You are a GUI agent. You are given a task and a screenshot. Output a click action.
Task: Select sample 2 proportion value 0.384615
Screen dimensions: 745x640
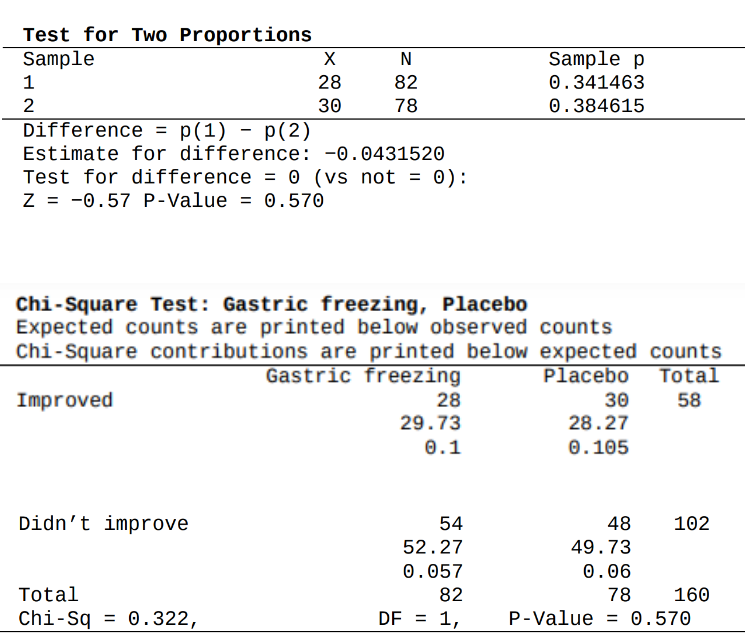597,106
